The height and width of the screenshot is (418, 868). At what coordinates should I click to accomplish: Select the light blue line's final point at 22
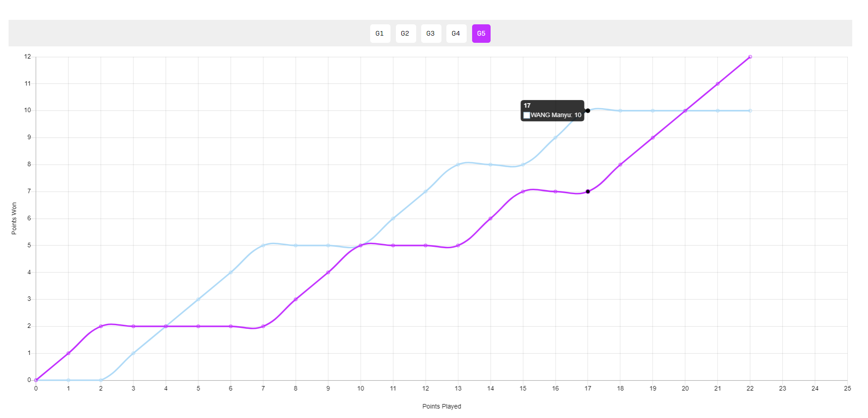pyautogui.click(x=750, y=111)
